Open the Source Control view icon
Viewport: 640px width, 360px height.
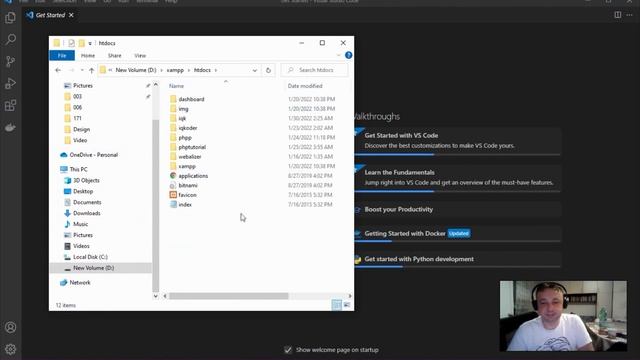point(11,61)
